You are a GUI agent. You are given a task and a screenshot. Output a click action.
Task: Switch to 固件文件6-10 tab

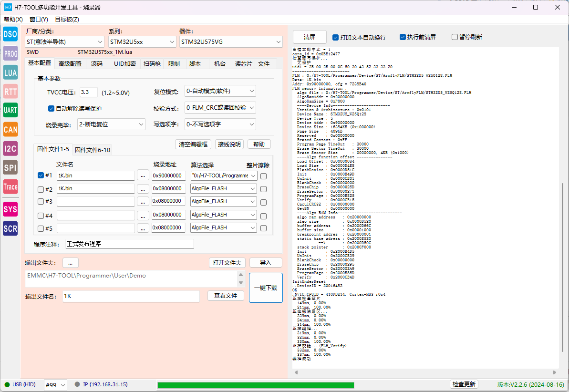tap(93, 150)
